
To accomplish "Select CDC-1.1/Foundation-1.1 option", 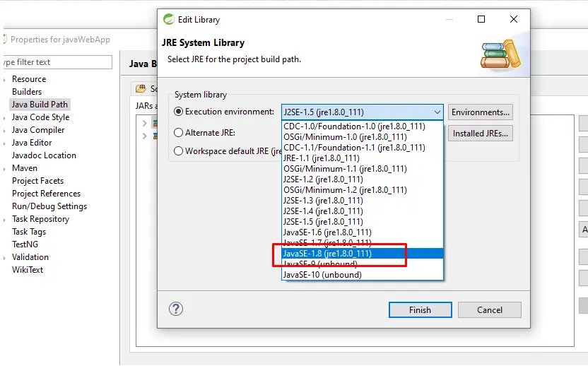I will point(363,148).
